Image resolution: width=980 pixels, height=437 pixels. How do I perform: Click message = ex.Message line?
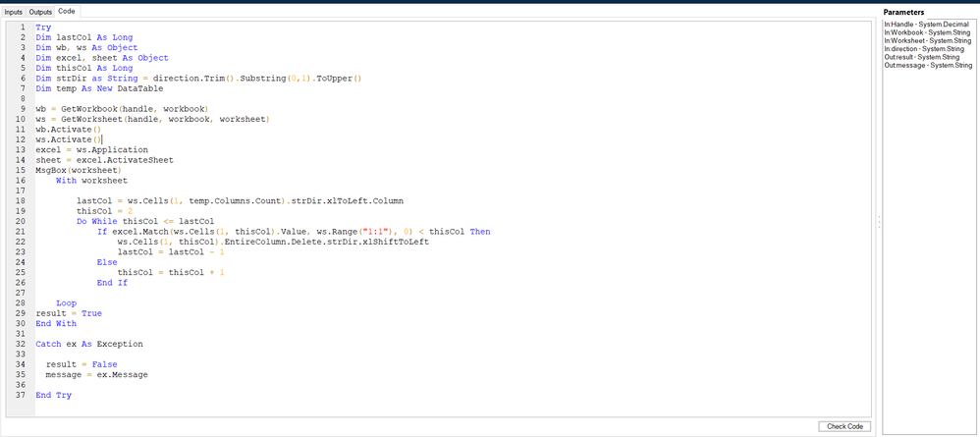(x=97, y=374)
